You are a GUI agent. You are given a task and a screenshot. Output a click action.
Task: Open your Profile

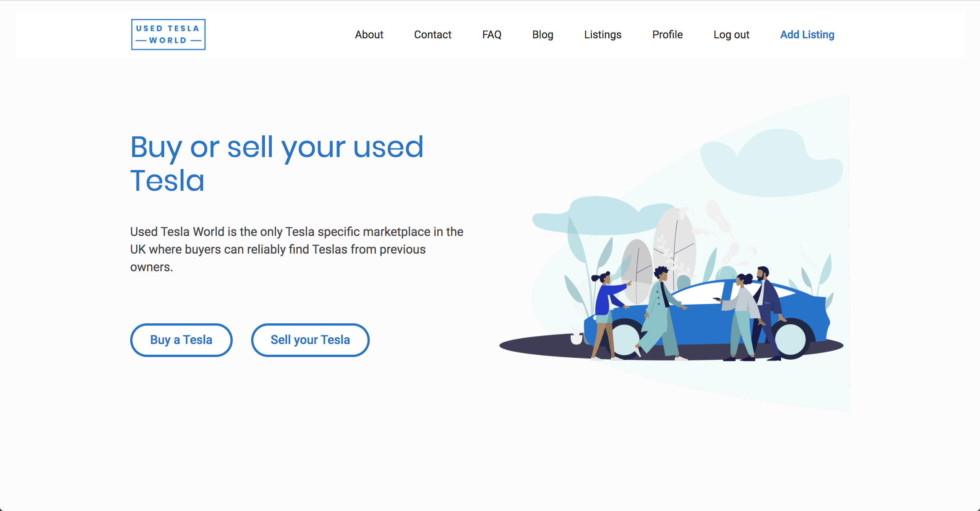click(667, 34)
